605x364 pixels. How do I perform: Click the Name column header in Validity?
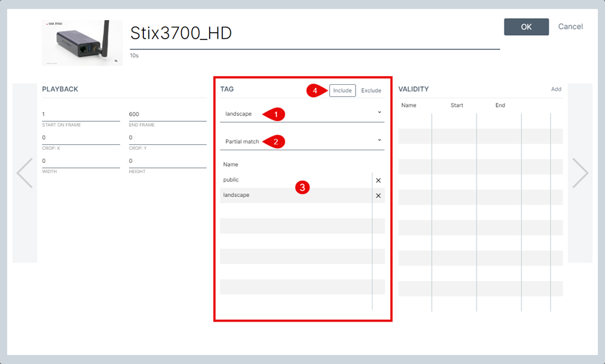[x=409, y=105]
